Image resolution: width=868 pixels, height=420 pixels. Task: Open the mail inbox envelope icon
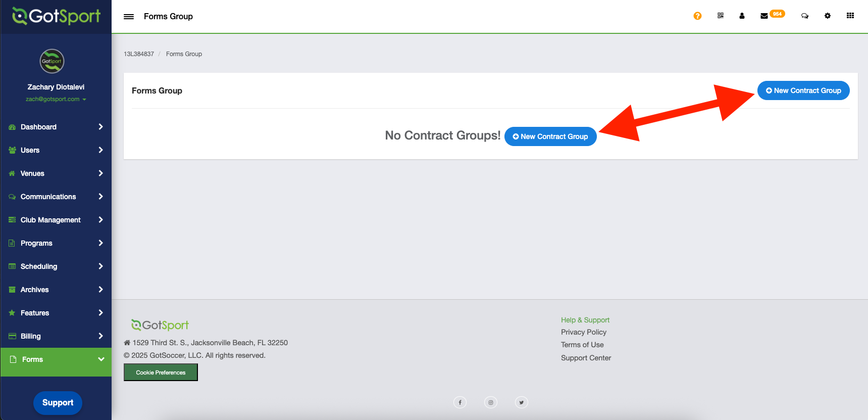764,16
